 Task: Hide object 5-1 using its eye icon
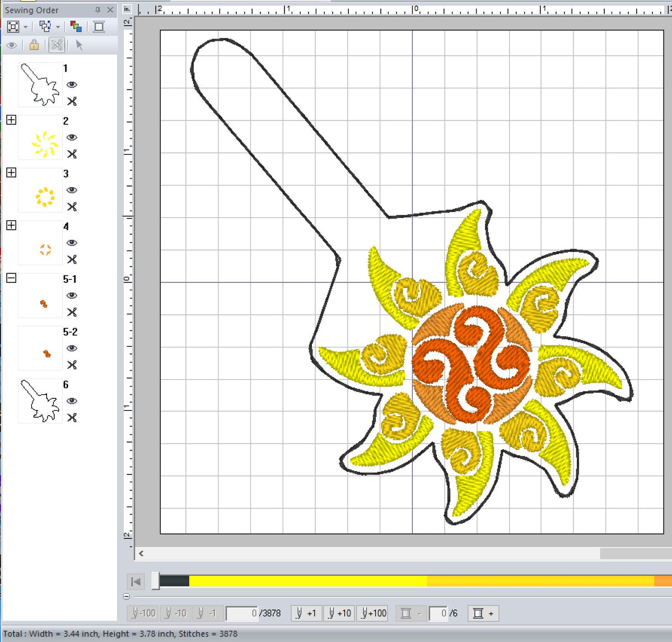72,296
